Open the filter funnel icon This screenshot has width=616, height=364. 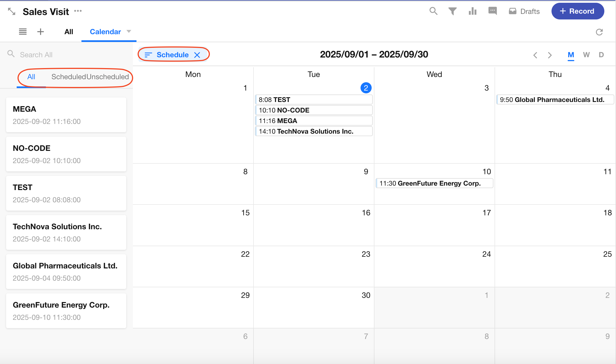[453, 11]
